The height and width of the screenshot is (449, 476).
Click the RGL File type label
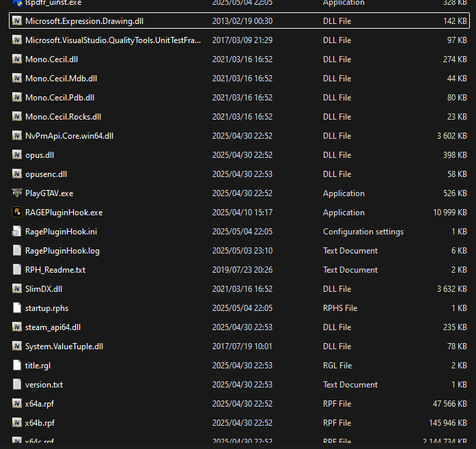coord(337,366)
